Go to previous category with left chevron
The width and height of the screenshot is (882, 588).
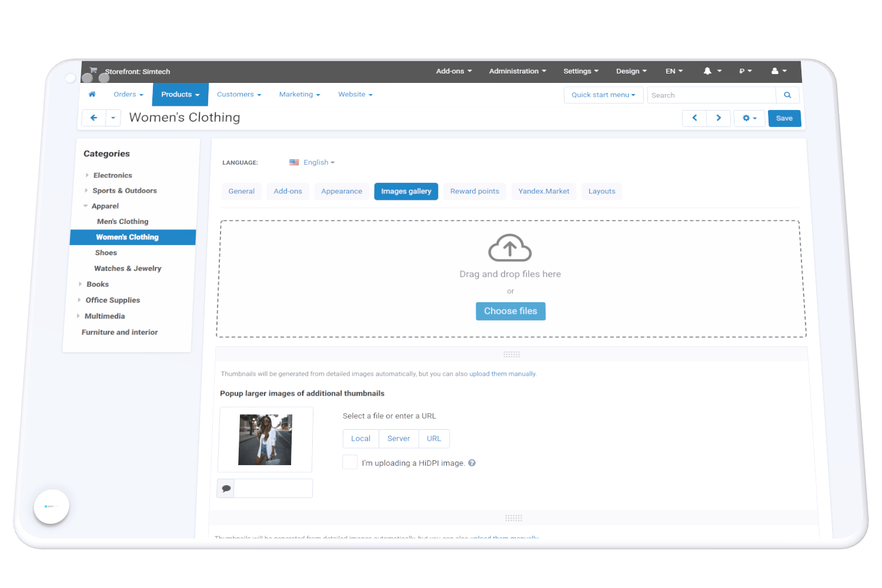pos(694,118)
